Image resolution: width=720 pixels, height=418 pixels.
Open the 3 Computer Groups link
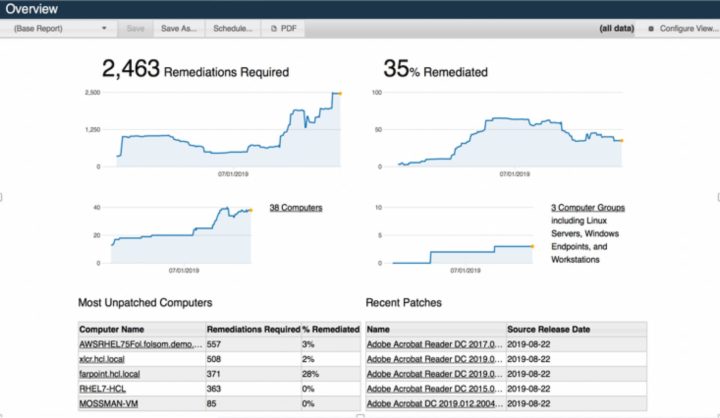click(588, 208)
